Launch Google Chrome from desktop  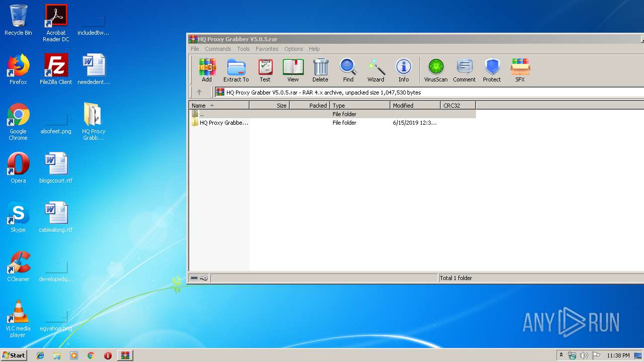coord(18,122)
